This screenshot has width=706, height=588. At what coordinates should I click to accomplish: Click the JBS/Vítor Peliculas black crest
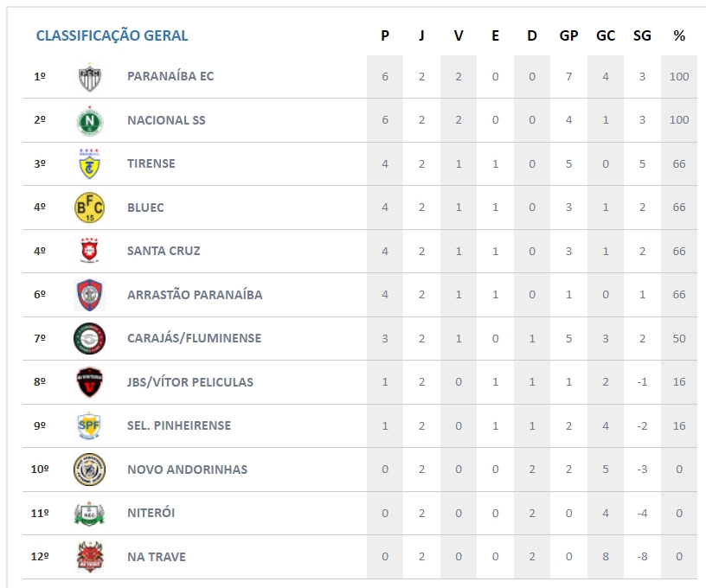pos(89,382)
